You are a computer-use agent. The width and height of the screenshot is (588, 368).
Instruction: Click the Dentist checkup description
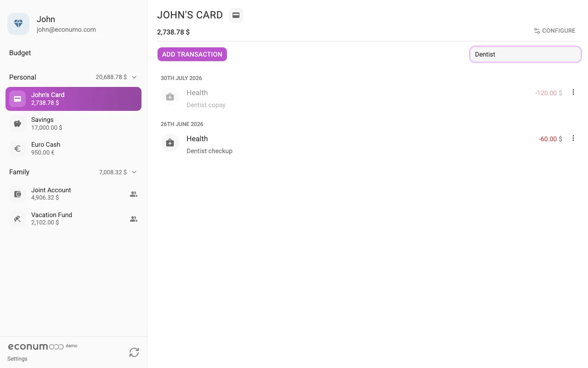pos(209,151)
